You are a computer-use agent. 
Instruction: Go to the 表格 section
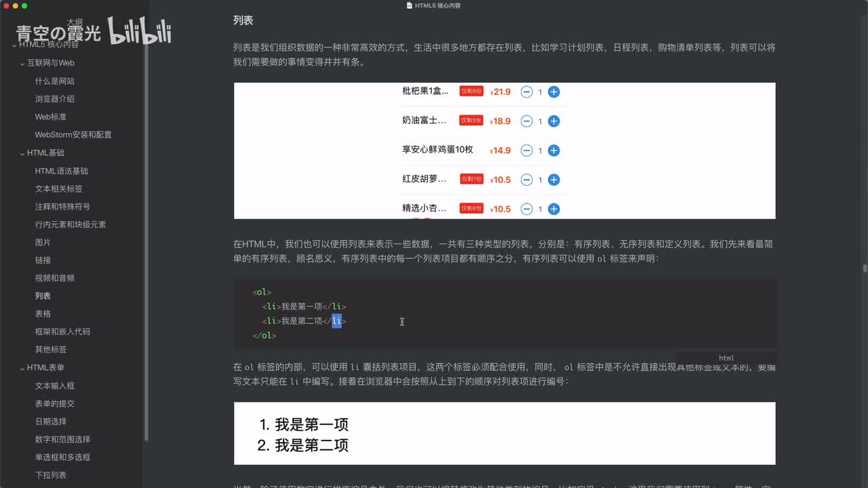coord(43,314)
